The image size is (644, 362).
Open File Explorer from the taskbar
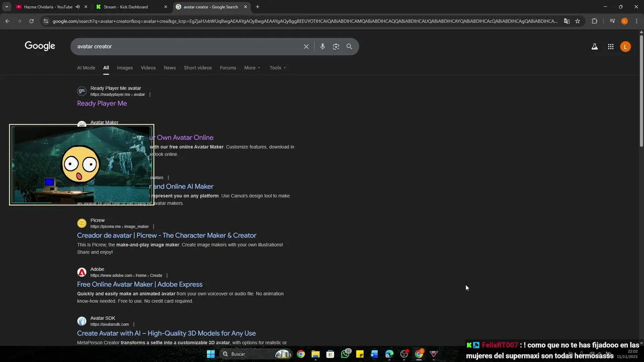315,354
